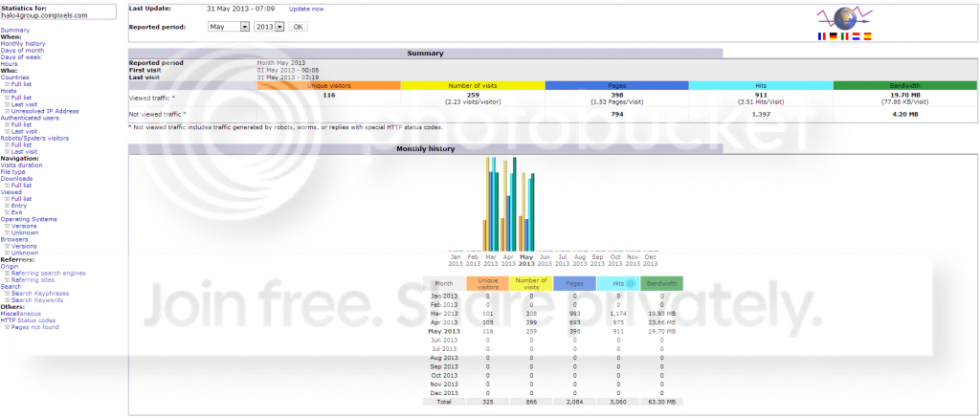Open Days of month report
Viewport: 980px width, 418px height.
[x=22, y=51]
